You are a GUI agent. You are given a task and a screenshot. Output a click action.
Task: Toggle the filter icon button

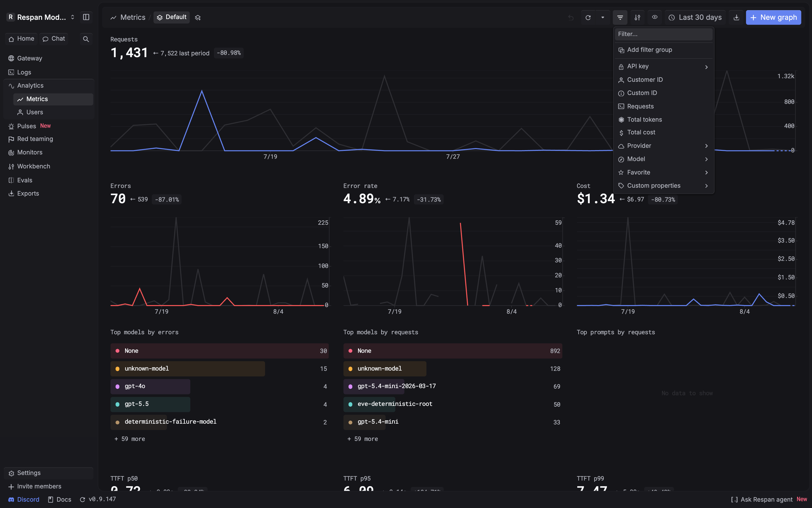click(x=620, y=18)
